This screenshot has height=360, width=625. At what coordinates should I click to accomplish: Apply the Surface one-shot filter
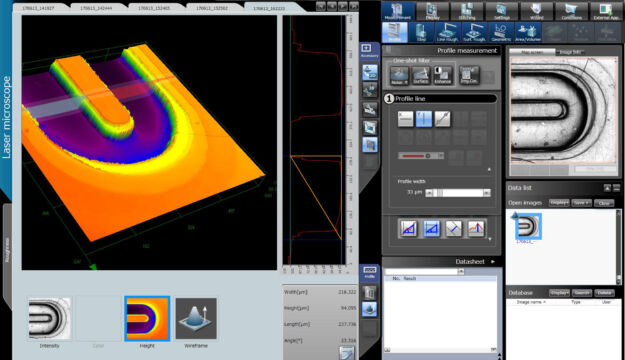[421, 75]
